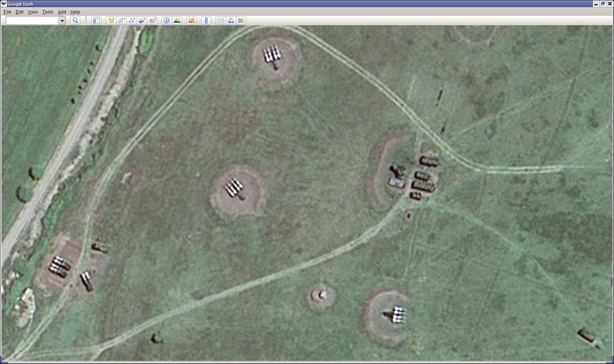The height and width of the screenshot is (364, 614).
Task: Open the Tools menu
Action: click(48, 12)
